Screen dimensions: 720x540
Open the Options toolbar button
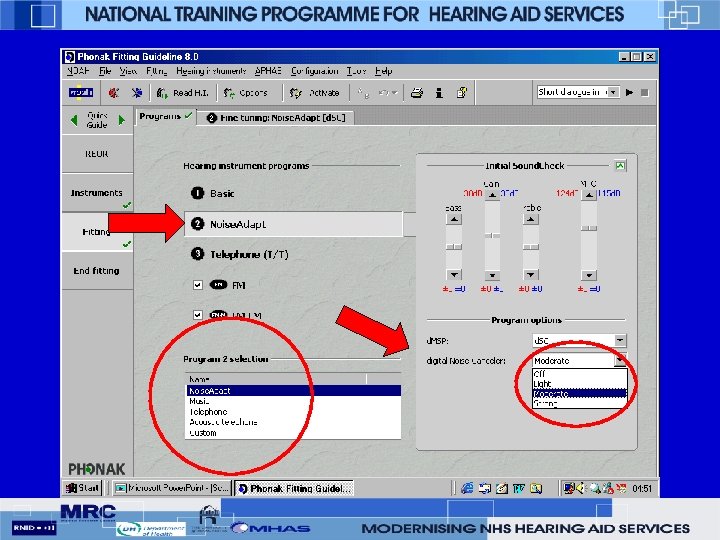[x=246, y=93]
